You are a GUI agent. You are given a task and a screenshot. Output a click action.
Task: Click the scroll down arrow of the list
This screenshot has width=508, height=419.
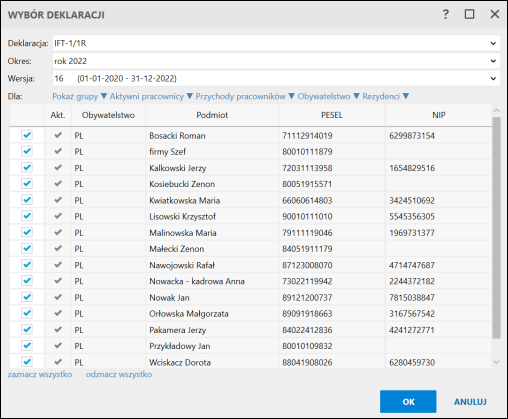496,362
